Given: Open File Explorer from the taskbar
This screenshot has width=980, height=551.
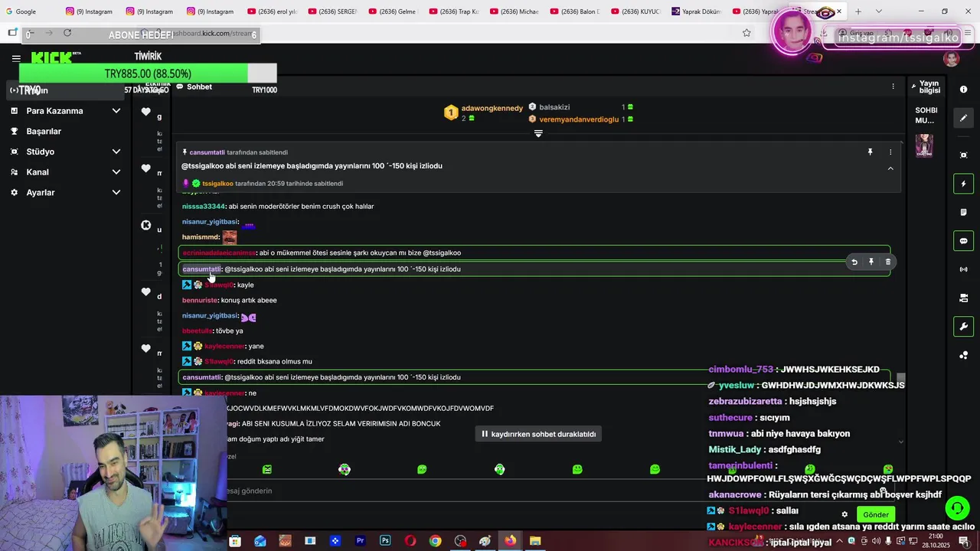Looking at the screenshot, I should [x=535, y=541].
